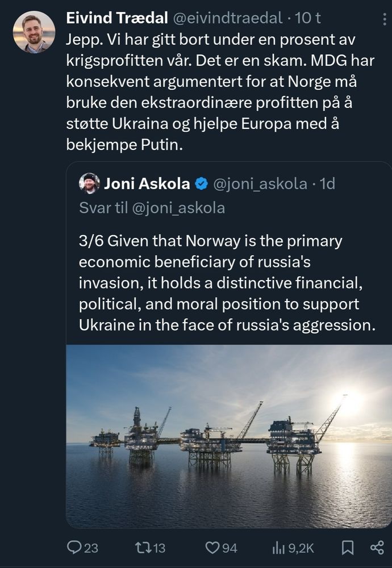Reply to Eivind Trædal's tweet

(x=74, y=546)
